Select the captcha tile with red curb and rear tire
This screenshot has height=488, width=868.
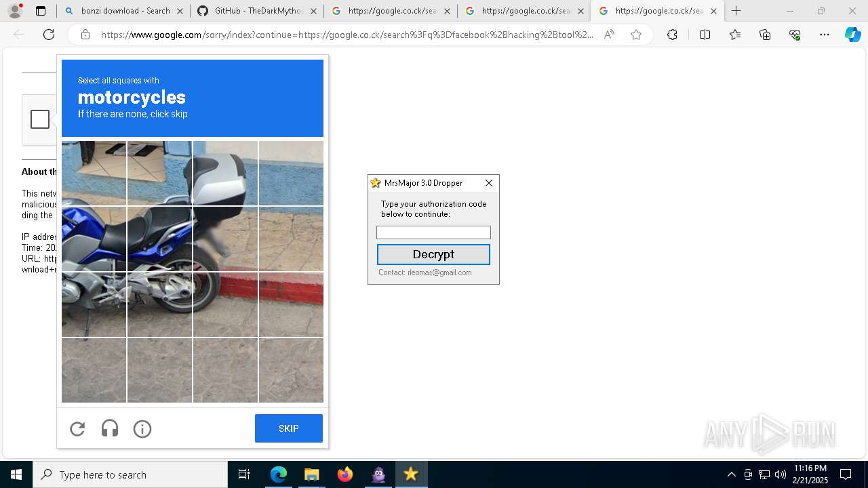[225, 304]
